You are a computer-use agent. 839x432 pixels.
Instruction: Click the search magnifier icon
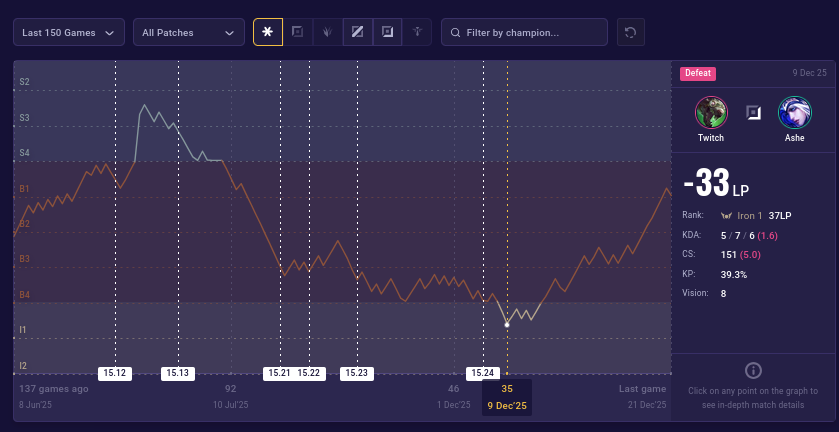[x=455, y=33]
